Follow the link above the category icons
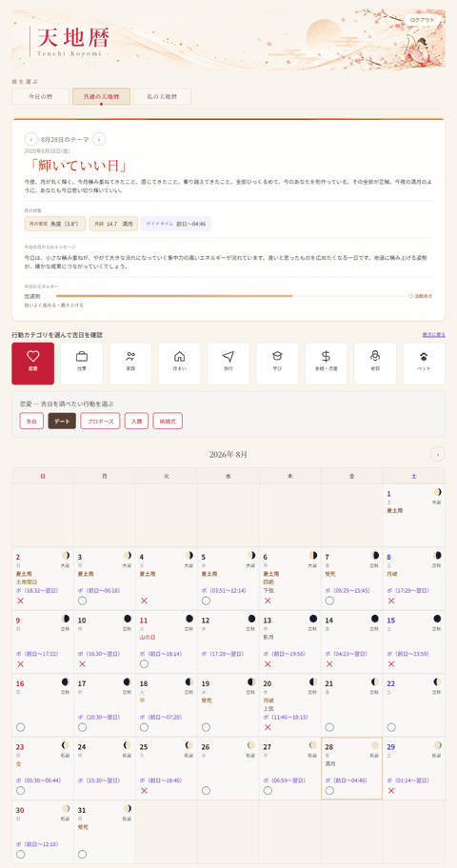This screenshot has width=457, height=868. [432, 335]
